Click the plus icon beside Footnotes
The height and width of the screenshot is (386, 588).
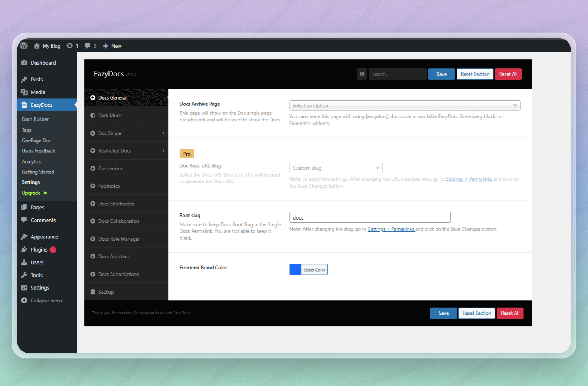point(93,186)
